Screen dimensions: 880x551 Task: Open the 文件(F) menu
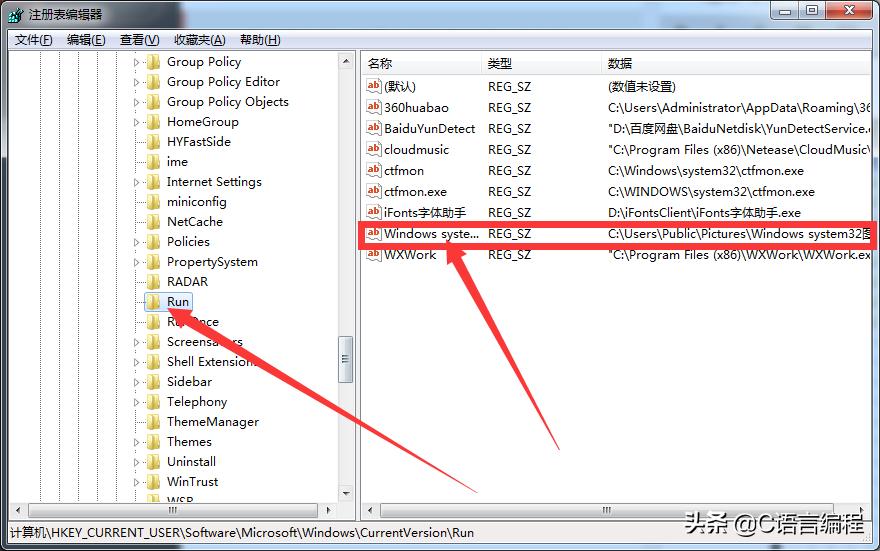click(x=34, y=40)
